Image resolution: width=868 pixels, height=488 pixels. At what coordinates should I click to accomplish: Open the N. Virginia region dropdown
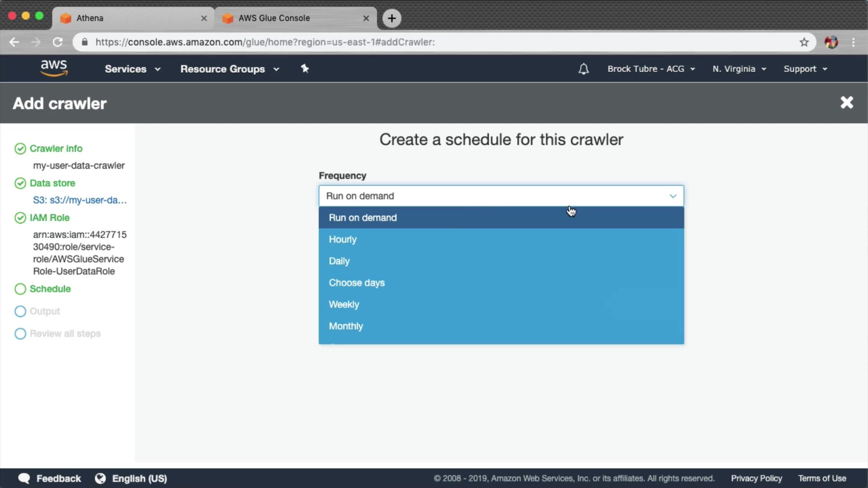tap(739, 69)
